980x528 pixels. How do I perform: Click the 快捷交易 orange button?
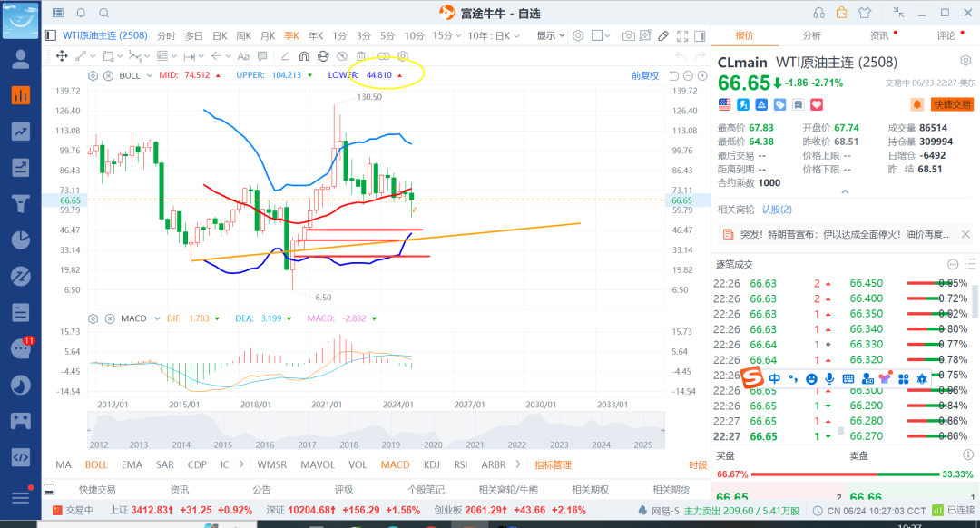click(x=952, y=104)
